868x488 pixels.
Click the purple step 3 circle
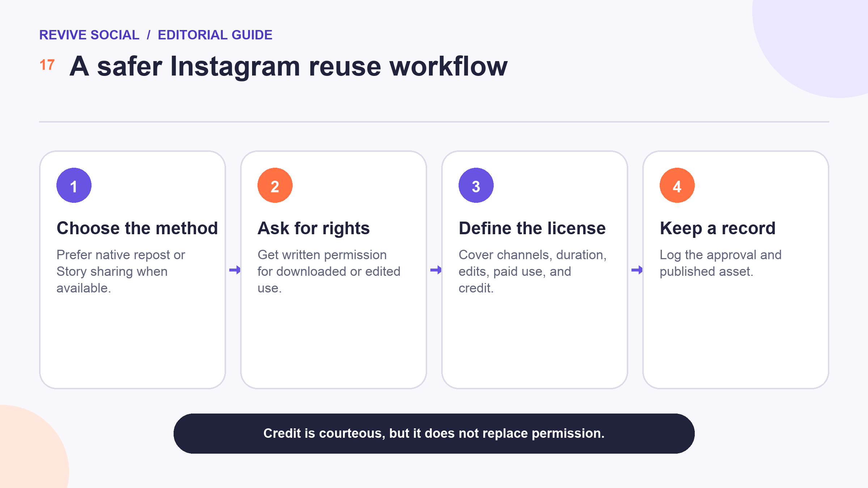(476, 185)
